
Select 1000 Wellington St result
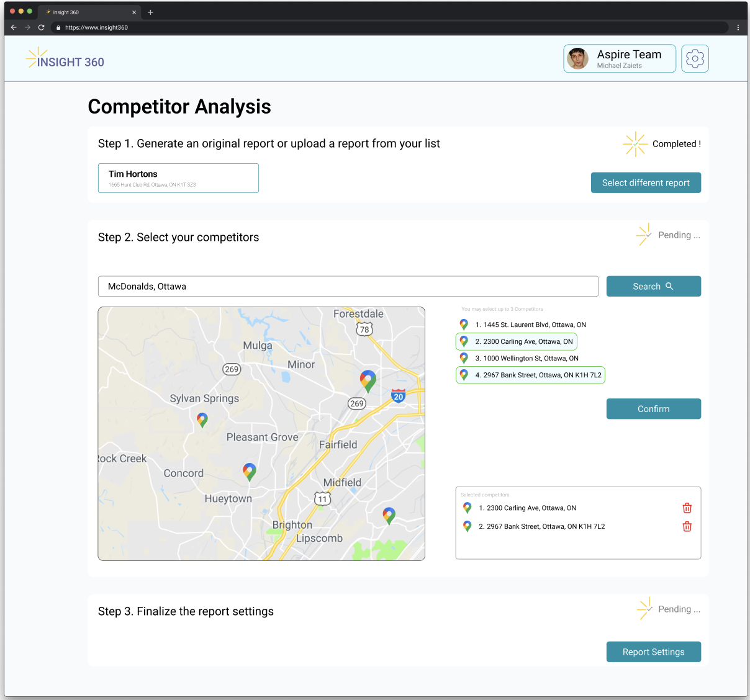click(519, 358)
